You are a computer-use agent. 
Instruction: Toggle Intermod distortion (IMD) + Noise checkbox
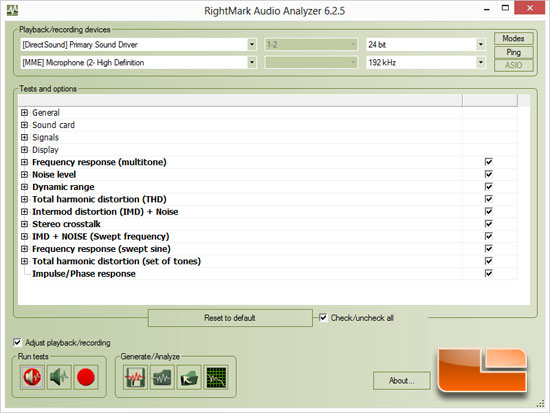[x=489, y=211]
